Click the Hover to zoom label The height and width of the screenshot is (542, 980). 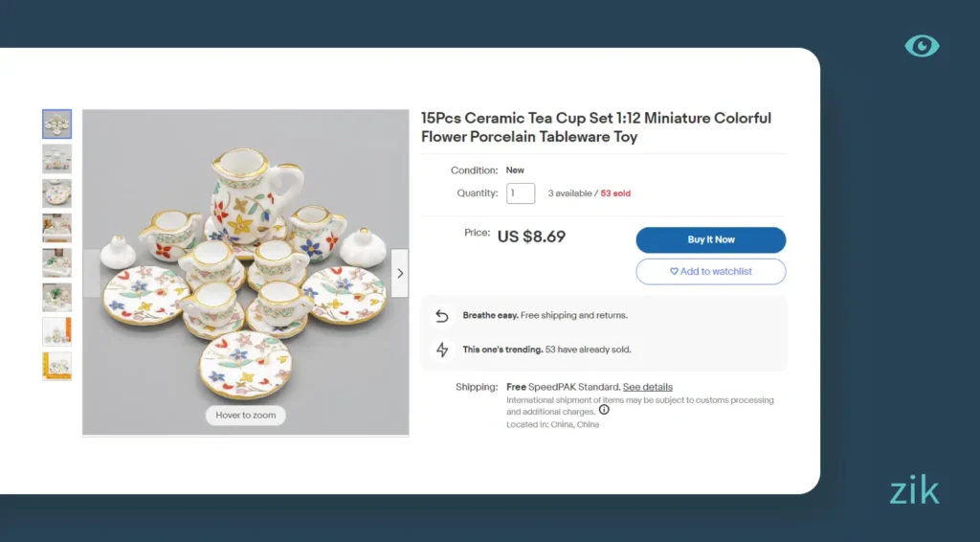(246, 416)
